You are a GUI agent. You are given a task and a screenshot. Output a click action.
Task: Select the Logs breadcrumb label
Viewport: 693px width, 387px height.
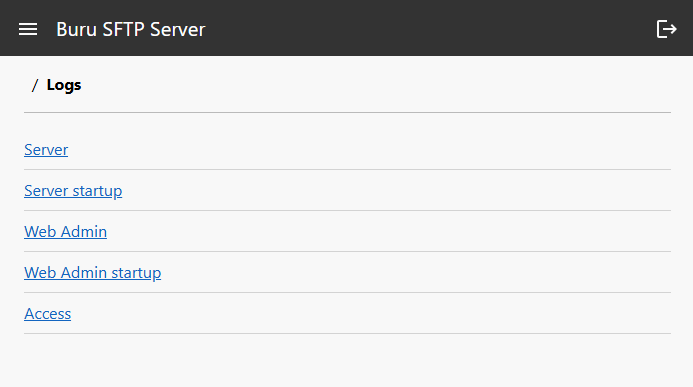coord(64,85)
